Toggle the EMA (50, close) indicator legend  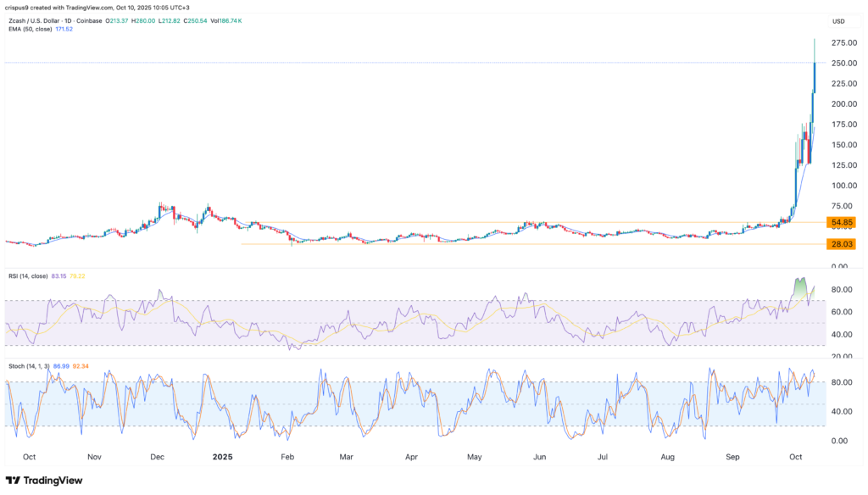(30, 29)
